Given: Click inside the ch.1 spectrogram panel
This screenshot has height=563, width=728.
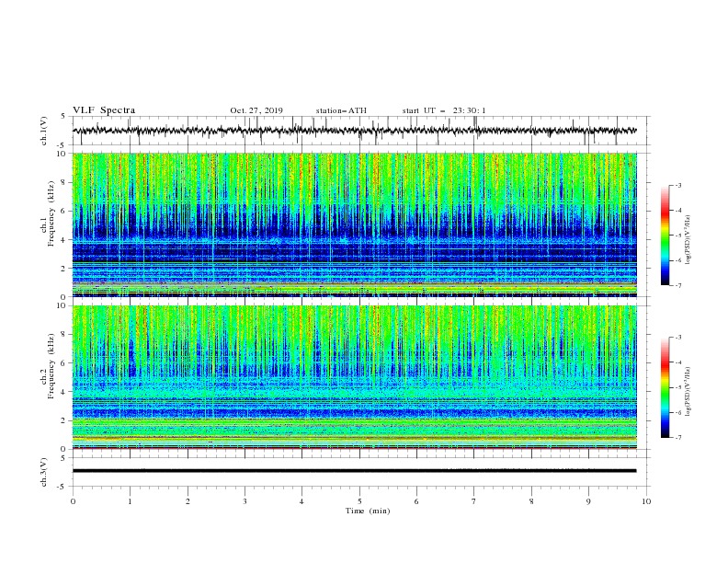Looking at the screenshot, I should (354, 224).
